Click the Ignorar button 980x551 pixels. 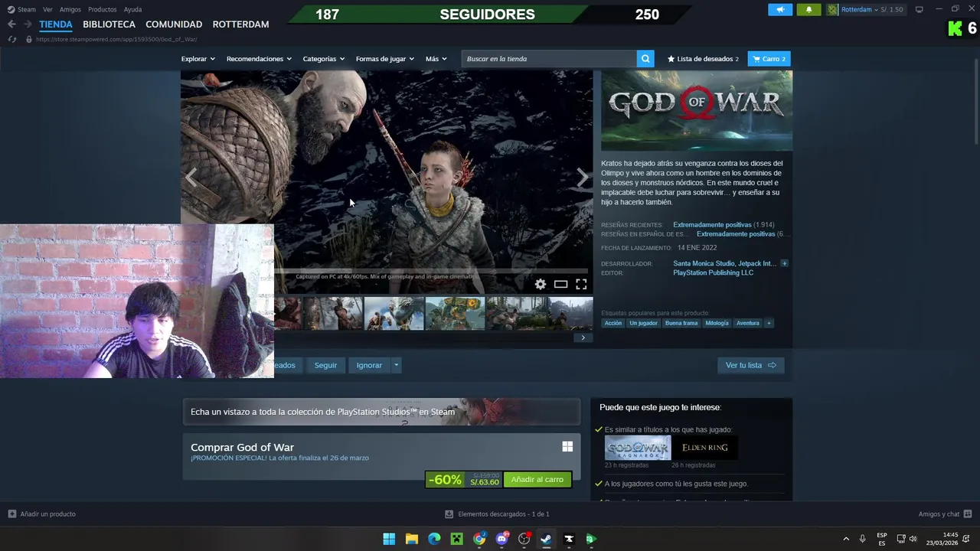(x=369, y=365)
